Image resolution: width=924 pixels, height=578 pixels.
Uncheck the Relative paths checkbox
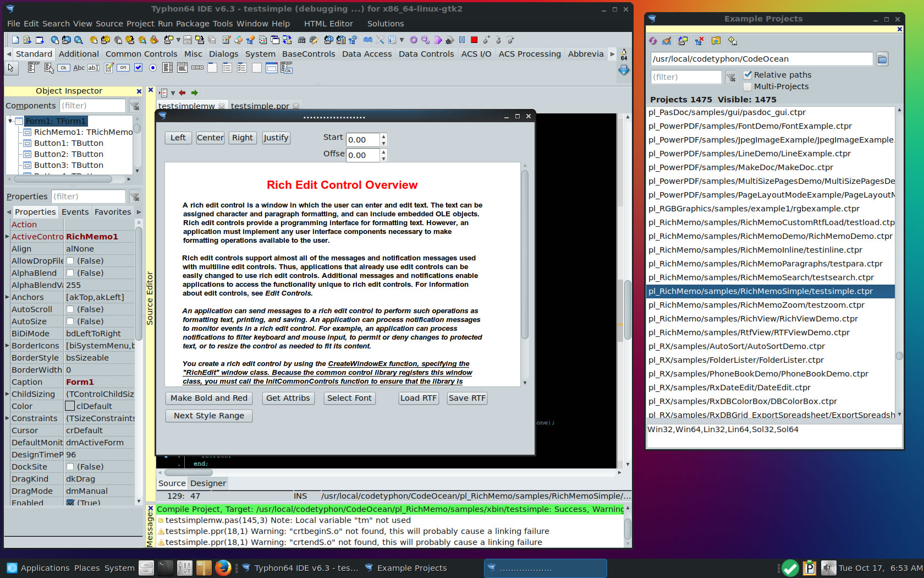click(748, 75)
